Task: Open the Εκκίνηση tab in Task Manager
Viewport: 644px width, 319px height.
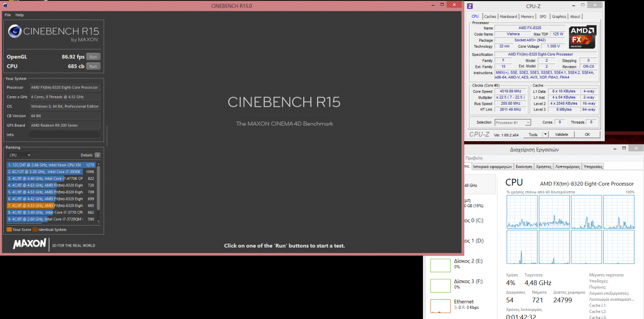Action: coord(524,166)
